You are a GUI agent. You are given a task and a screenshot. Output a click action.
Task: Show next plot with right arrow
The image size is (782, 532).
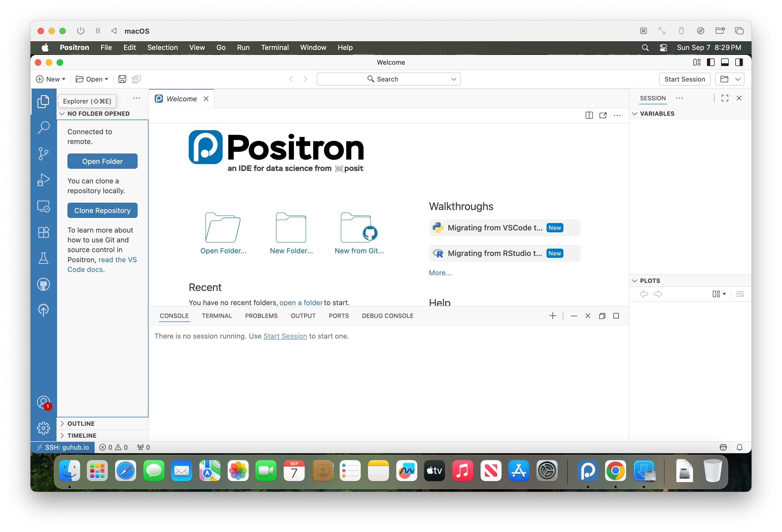click(x=658, y=294)
